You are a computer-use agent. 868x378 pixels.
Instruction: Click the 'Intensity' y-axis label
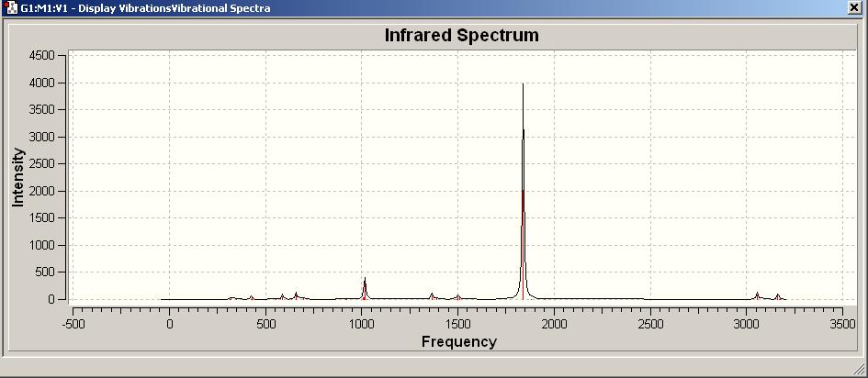coord(18,177)
